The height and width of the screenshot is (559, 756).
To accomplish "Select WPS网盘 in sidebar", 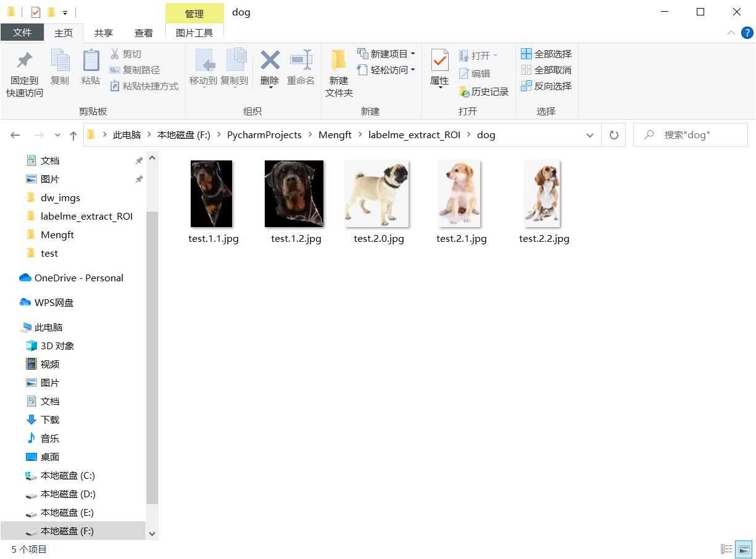I will click(x=54, y=303).
